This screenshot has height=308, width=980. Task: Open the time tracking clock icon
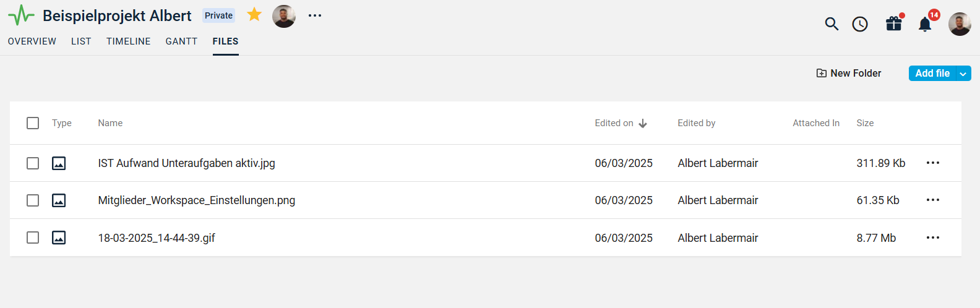point(860,24)
